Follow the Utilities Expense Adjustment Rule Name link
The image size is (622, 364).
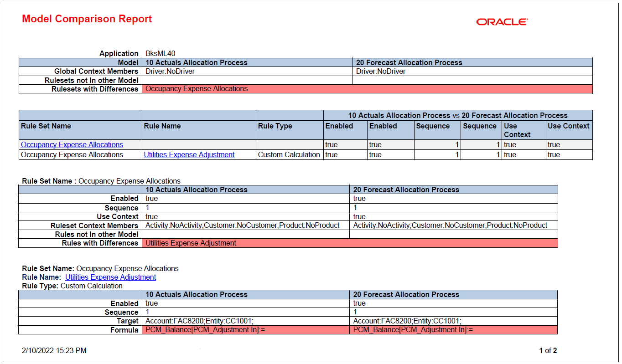[x=110, y=277]
